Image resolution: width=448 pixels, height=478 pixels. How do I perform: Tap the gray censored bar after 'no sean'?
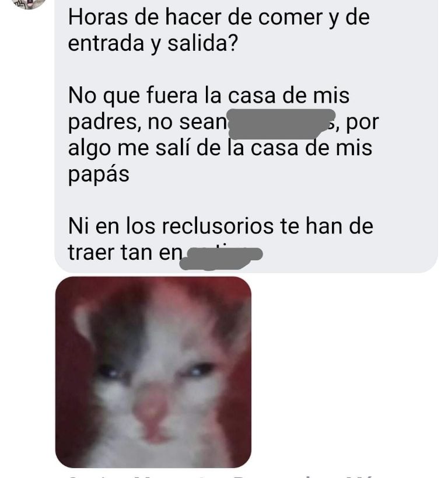point(281,124)
